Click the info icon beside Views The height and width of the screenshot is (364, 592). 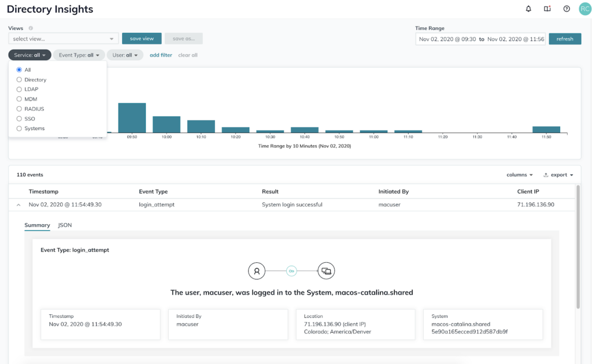coord(31,28)
